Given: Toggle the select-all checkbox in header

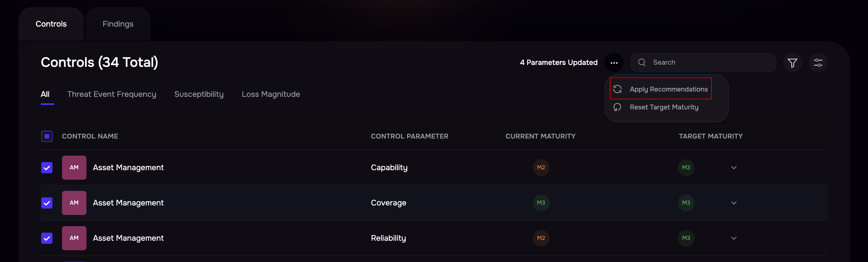Looking at the screenshot, I should (47, 136).
